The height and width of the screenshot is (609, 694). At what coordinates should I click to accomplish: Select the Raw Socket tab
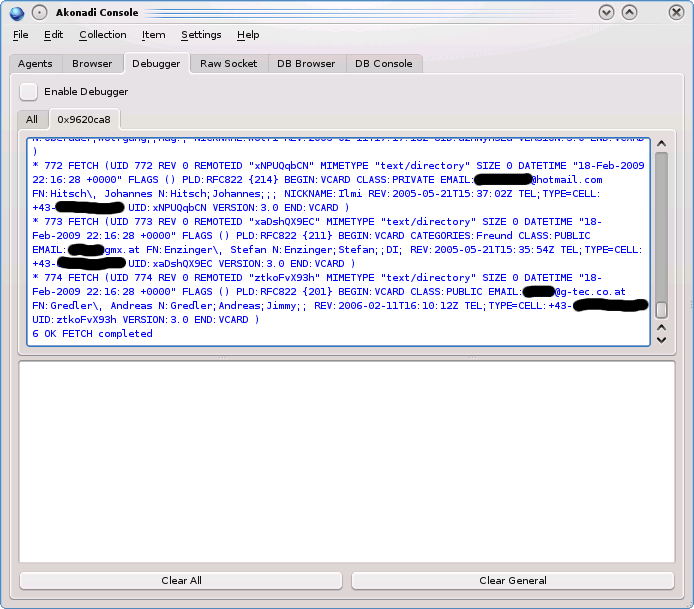228,63
